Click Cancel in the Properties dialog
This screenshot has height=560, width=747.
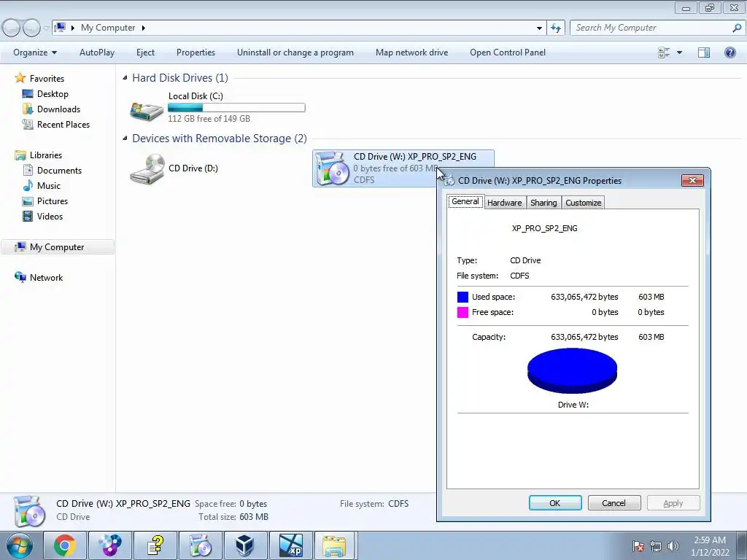tap(614, 503)
